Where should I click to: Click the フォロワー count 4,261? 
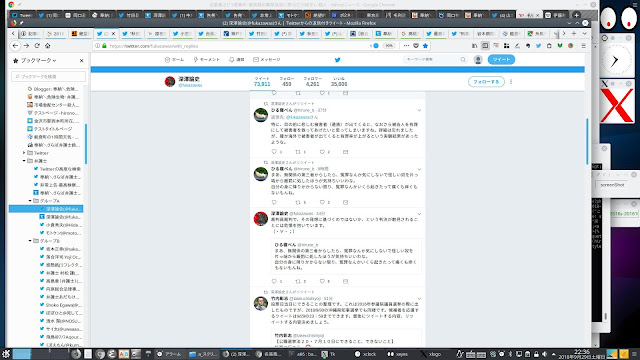[x=313, y=82]
